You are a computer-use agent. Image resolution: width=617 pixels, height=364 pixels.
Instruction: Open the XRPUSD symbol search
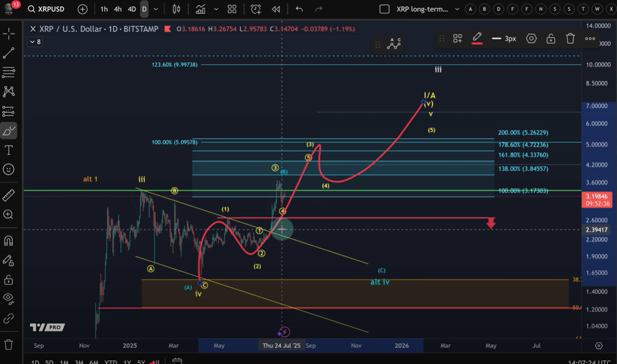(45, 9)
